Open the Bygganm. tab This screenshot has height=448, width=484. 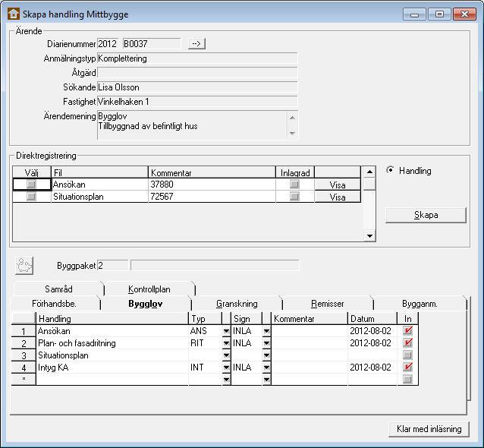pos(420,304)
